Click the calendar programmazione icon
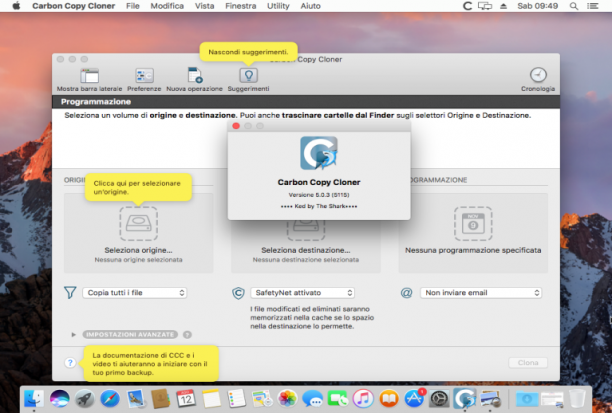 pos(473,224)
